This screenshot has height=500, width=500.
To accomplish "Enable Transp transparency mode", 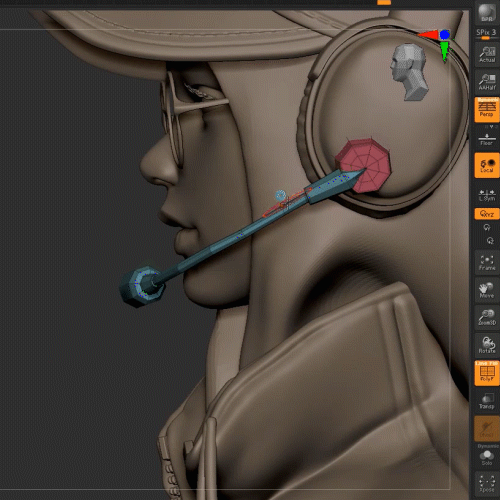I will point(487,401).
